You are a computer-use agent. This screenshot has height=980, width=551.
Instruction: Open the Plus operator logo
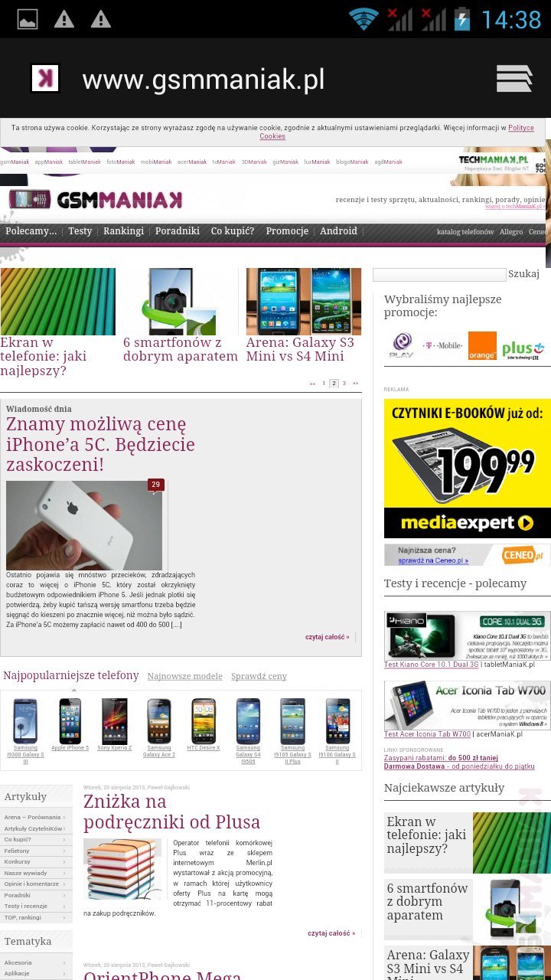(523, 350)
